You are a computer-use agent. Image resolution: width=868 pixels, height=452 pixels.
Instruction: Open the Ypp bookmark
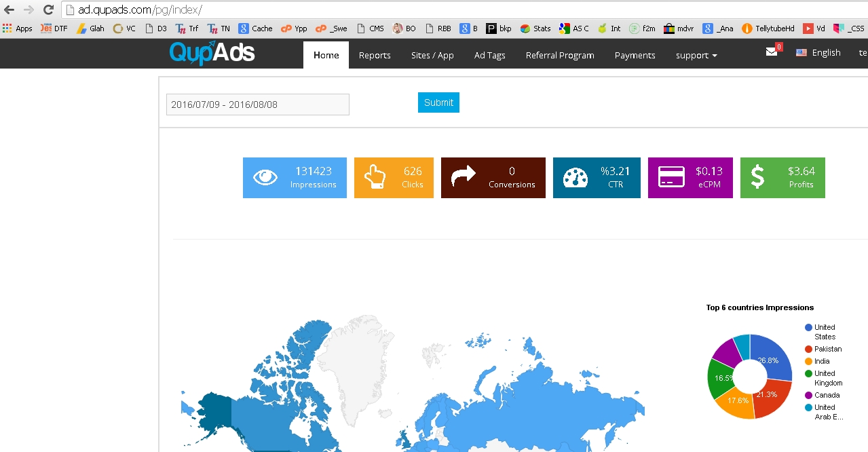pos(294,29)
